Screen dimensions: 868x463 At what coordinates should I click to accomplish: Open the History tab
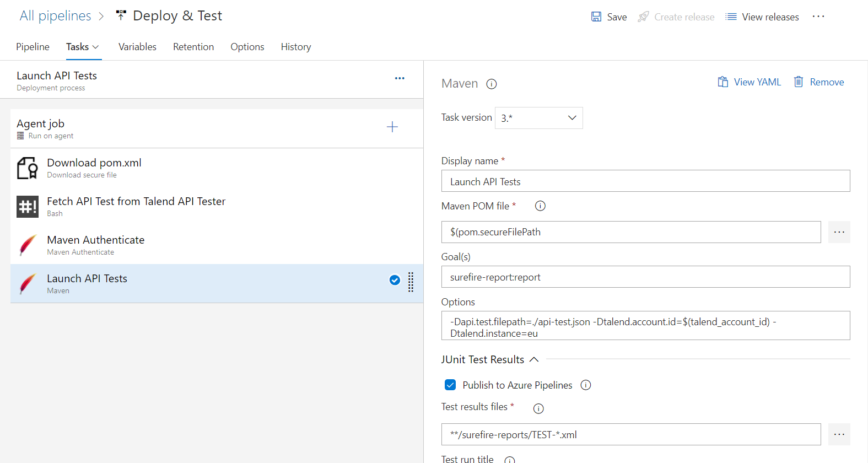click(296, 47)
